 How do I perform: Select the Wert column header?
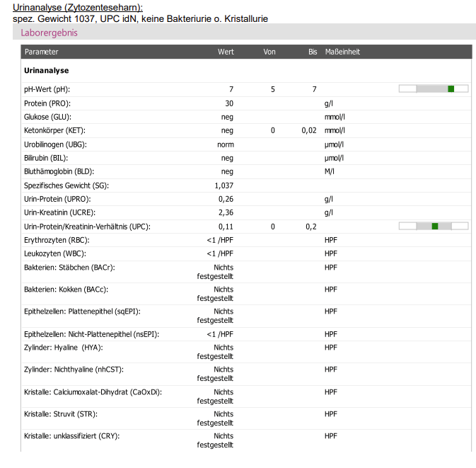click(226, 52)
